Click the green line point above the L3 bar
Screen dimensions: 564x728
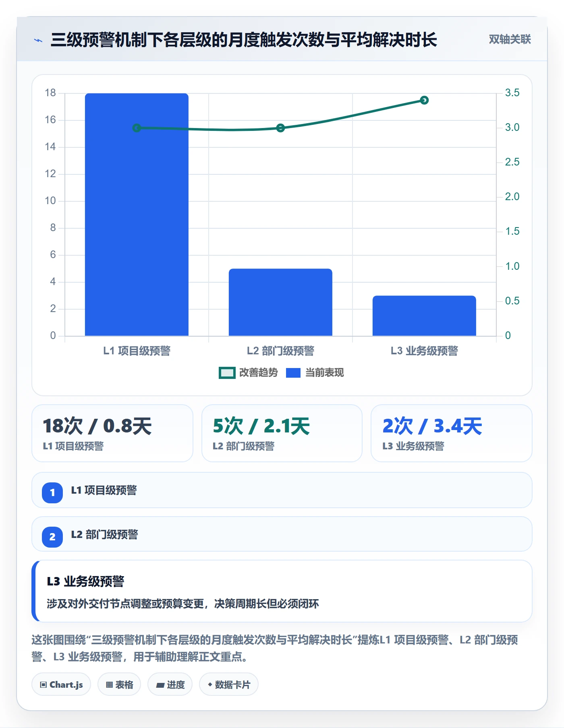click(424, 100)
